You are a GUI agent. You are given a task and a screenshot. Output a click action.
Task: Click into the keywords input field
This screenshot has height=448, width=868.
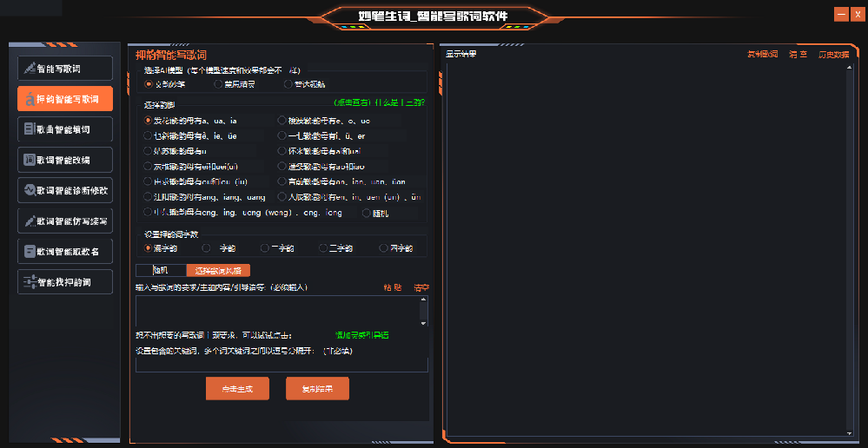[x=282, y=365]
